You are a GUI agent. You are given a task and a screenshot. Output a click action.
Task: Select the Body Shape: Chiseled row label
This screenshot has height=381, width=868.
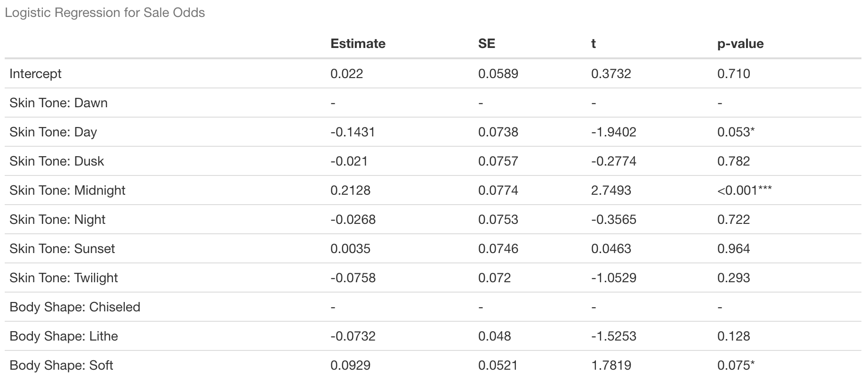click(x=75, y=307)
